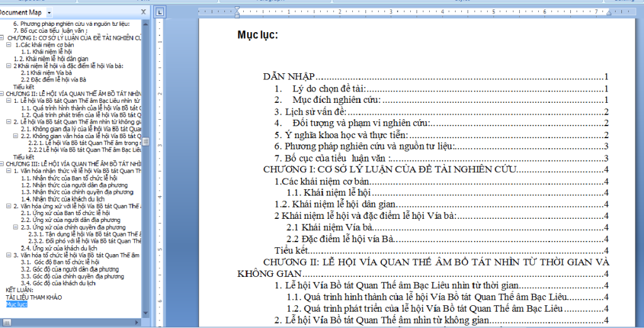Select '1.4. Nhận thức của khách du lịch'
Viewport: 644px width, 328px height.
[58, 199]
